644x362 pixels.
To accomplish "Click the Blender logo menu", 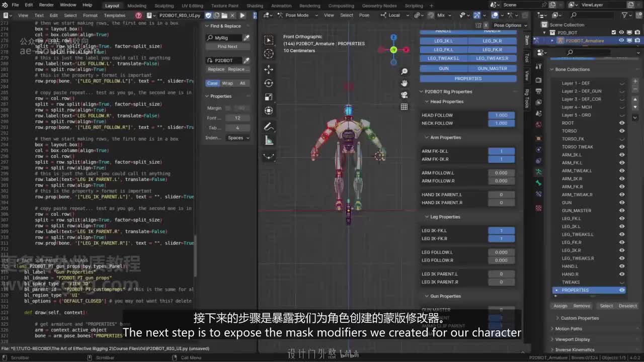I will [5, 5].
